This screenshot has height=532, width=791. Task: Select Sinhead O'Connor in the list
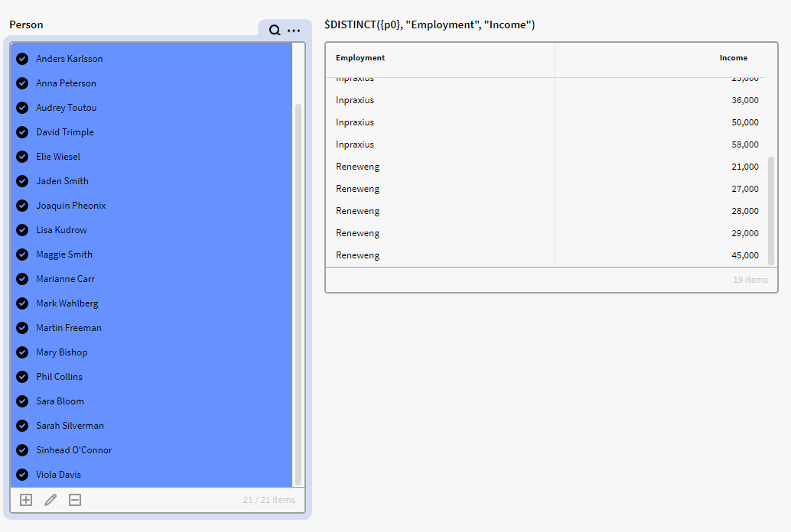(74, 450)
